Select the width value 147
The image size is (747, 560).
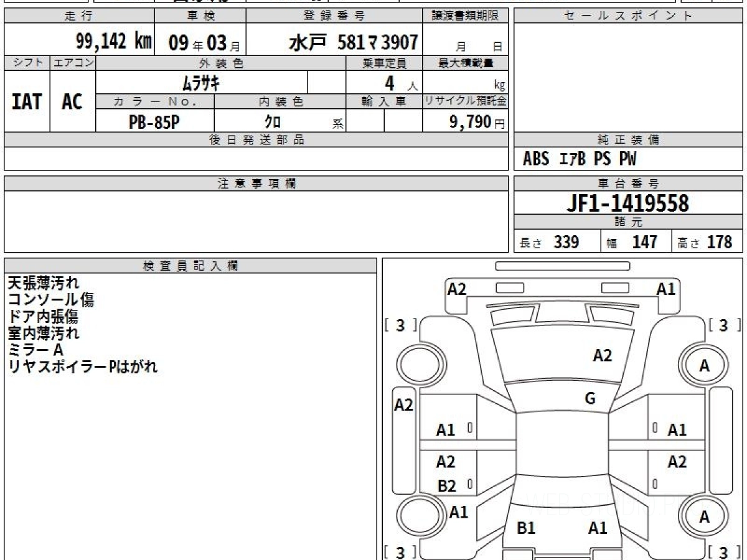tap(644, 242)
